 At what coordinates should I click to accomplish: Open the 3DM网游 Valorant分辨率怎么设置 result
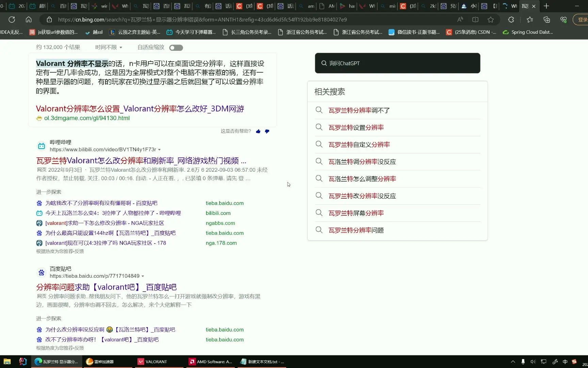point(140,109)
